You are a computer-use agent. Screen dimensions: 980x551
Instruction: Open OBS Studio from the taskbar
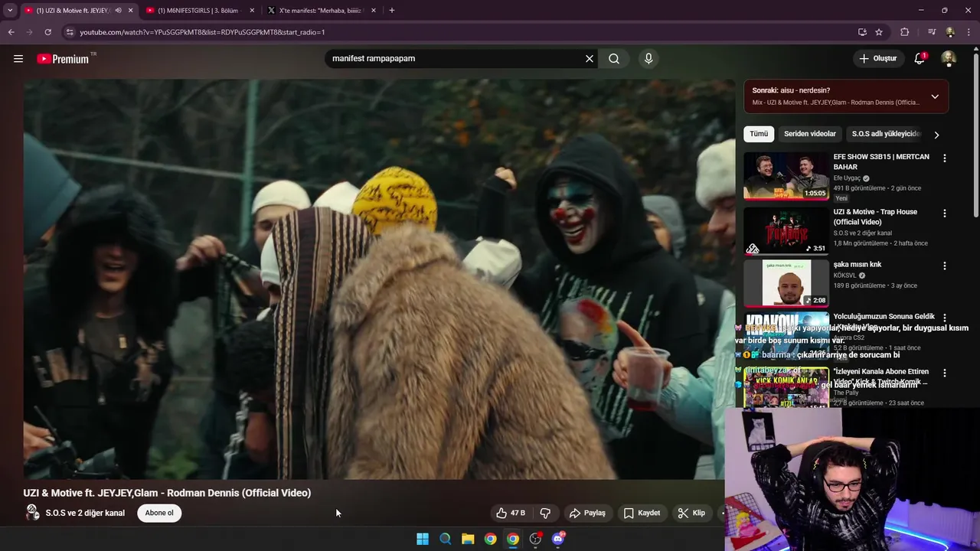535,539
